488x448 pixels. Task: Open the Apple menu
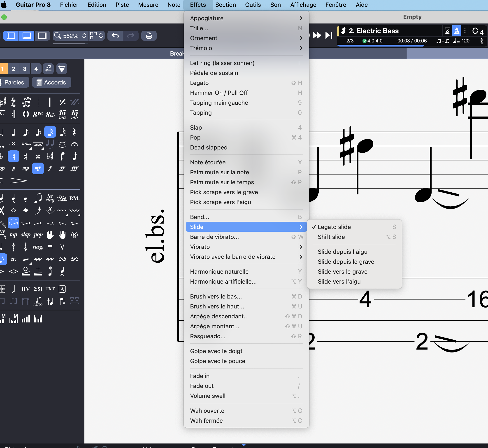coord(4,5)
